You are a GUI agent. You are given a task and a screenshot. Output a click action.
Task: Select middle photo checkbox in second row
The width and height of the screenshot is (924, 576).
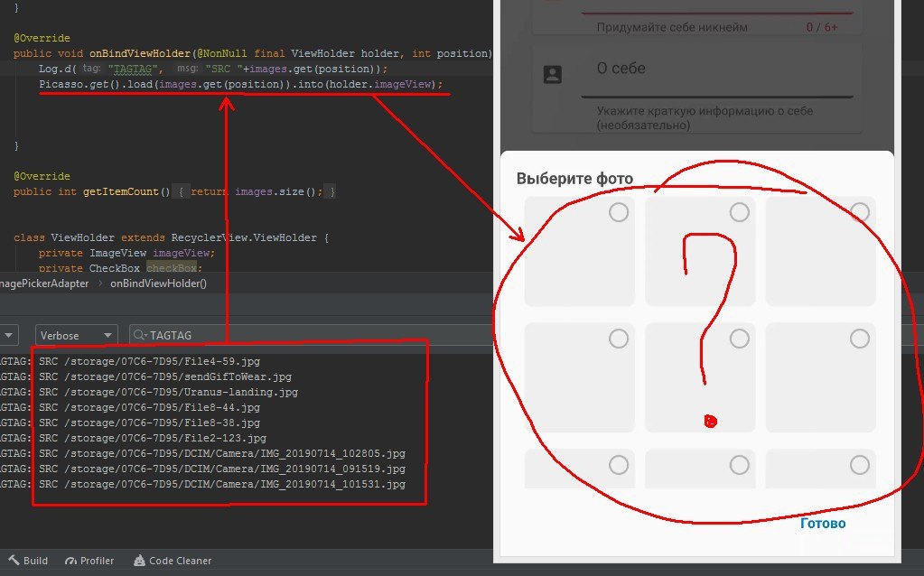coord(740,339)
